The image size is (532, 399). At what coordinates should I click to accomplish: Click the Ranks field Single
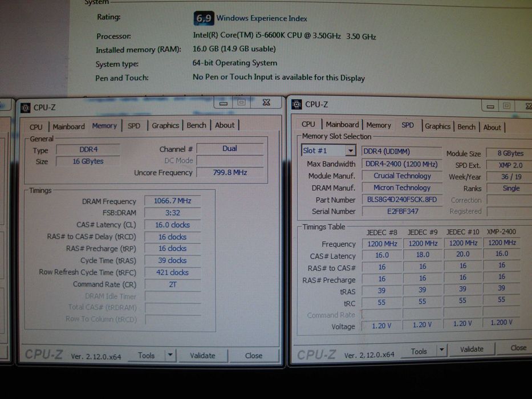tap(509, 188)
